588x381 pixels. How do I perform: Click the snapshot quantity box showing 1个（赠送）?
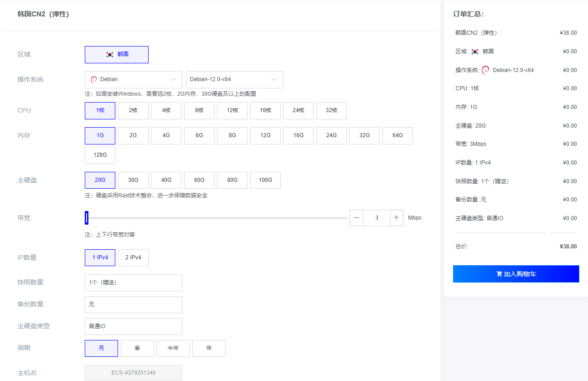tap(133, 283)
